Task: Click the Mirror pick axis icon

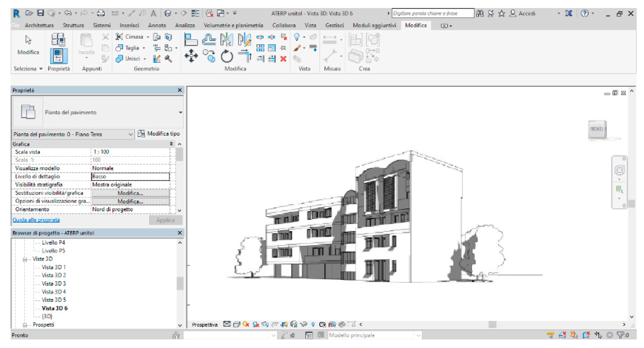Action: click(x=226, y=40)
